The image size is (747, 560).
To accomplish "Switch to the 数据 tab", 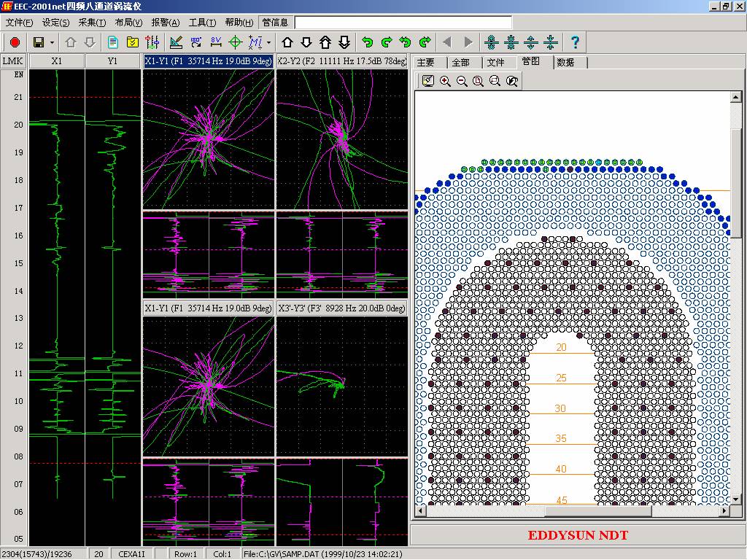I will coord(566,63).
